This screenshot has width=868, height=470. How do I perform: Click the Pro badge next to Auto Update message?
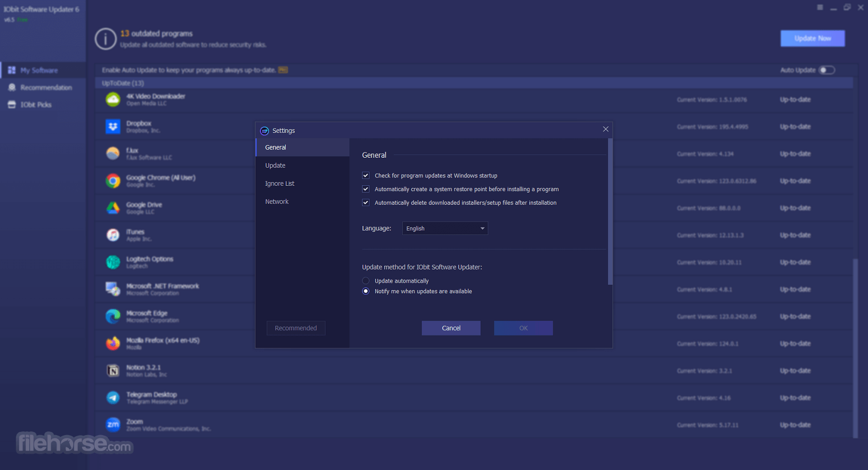tap(283, 70)
